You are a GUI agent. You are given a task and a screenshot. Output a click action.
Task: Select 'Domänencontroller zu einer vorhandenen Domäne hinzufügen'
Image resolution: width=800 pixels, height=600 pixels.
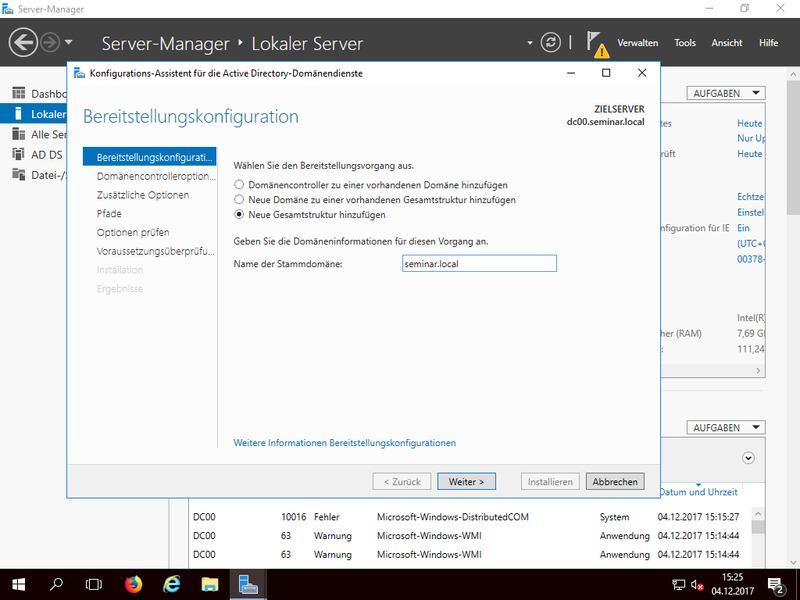pyautogui.click(x=238, y=185)
